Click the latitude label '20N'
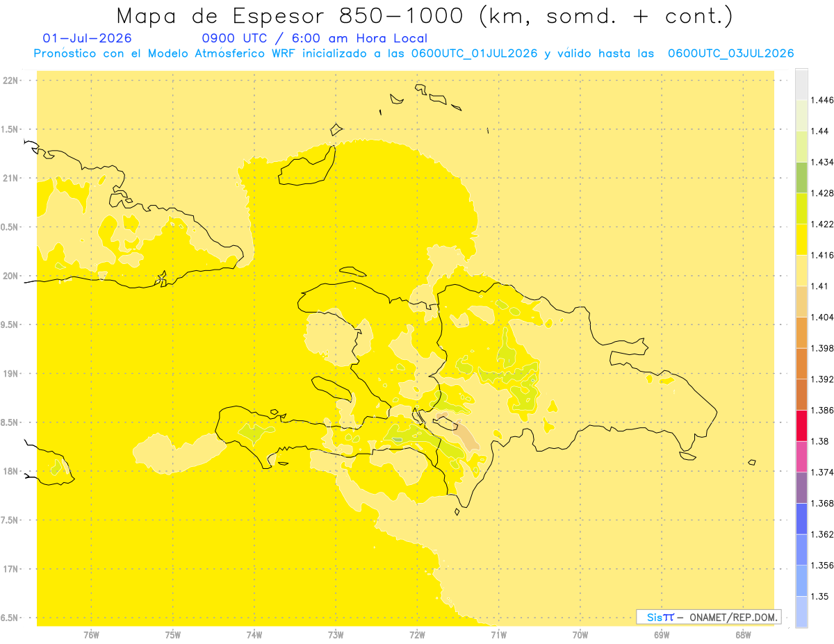 (x=10, y=276)
